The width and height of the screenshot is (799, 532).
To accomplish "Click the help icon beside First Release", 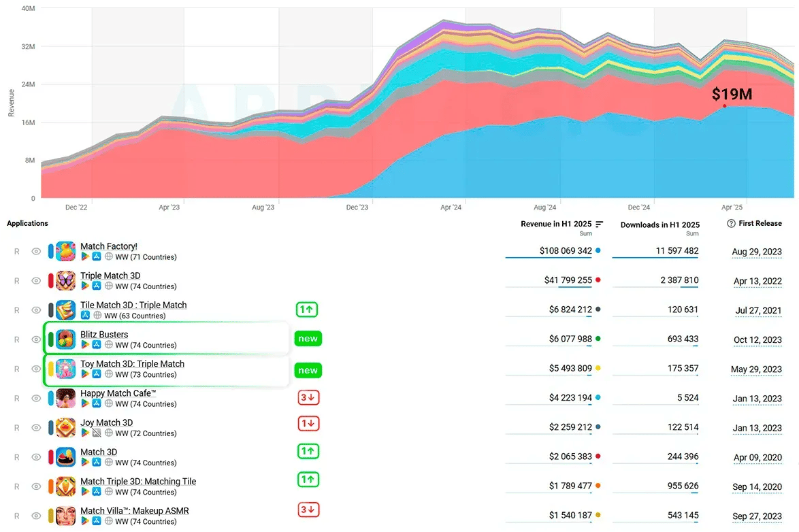I will coord(731,223).
